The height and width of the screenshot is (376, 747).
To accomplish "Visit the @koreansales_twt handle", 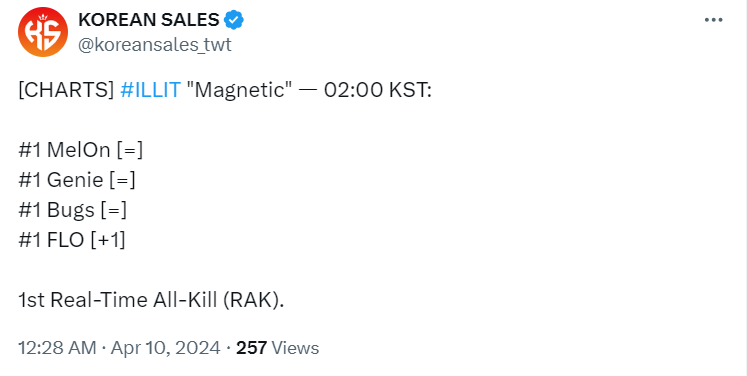I will (x=155, y=45).
